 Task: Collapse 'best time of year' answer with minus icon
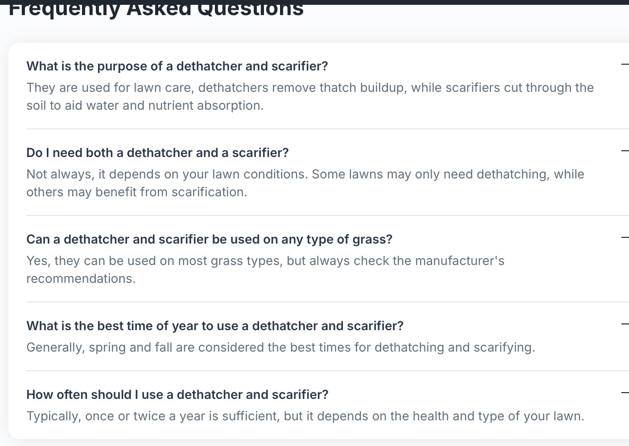[624, 325]
